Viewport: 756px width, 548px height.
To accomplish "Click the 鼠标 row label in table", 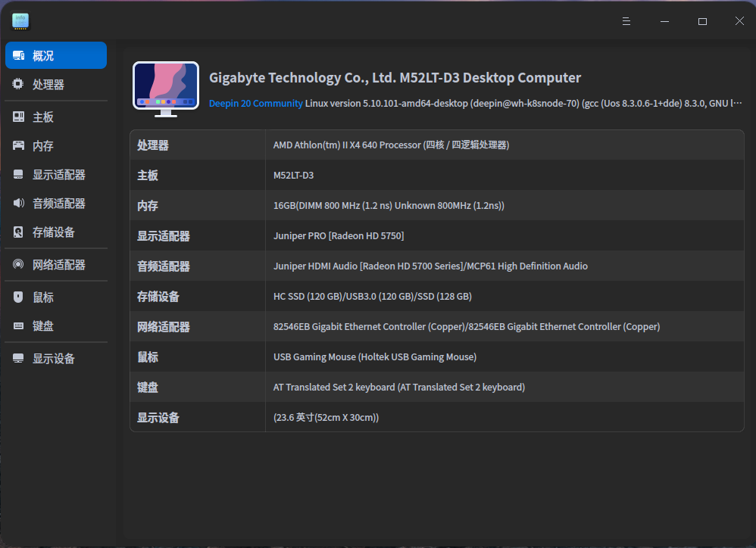I will coord(148,357).
